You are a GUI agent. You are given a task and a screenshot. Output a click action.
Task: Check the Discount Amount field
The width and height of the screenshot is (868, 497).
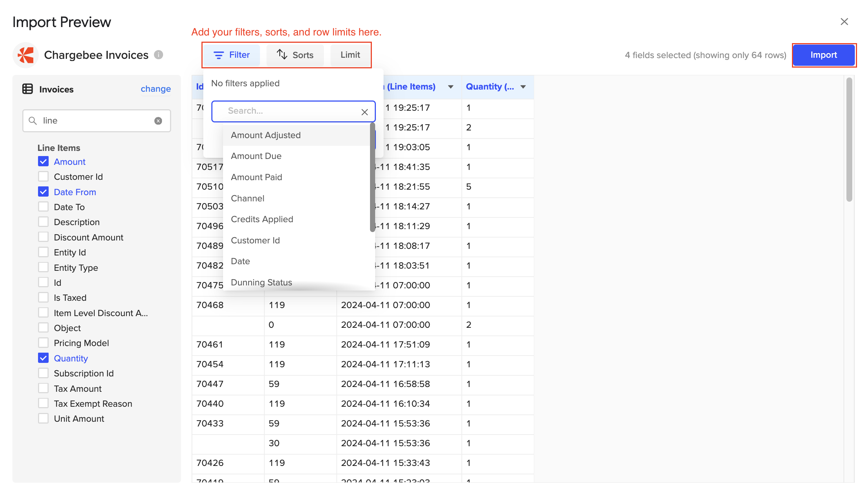[x=43, y=237]
